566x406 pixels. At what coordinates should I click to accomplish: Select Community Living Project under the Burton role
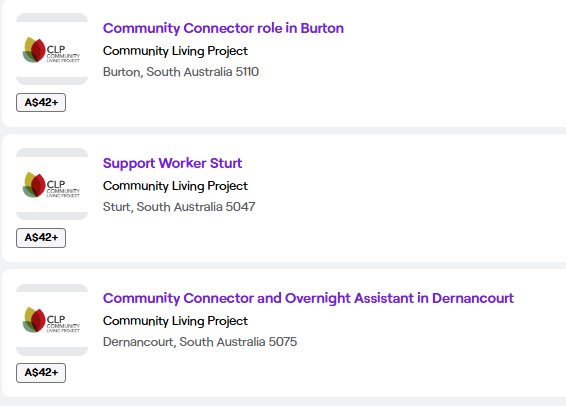pos(175,51)
